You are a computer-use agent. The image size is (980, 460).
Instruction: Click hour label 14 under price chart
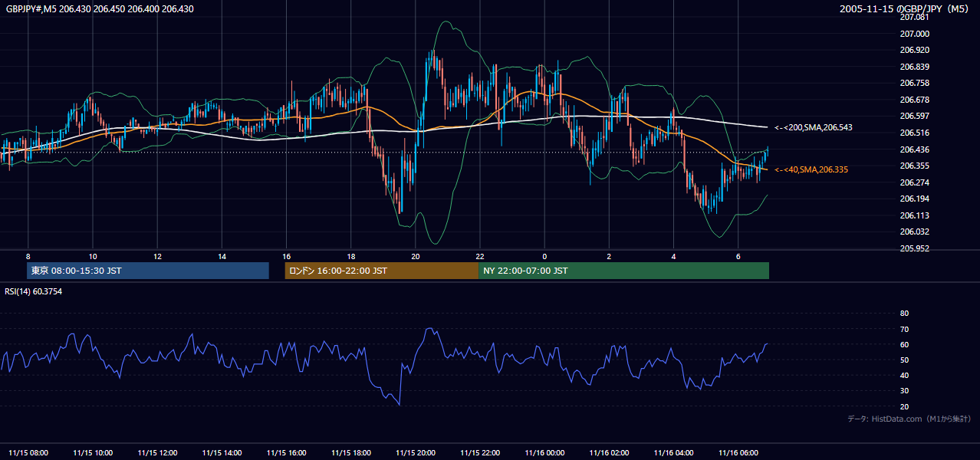(222, 256)
